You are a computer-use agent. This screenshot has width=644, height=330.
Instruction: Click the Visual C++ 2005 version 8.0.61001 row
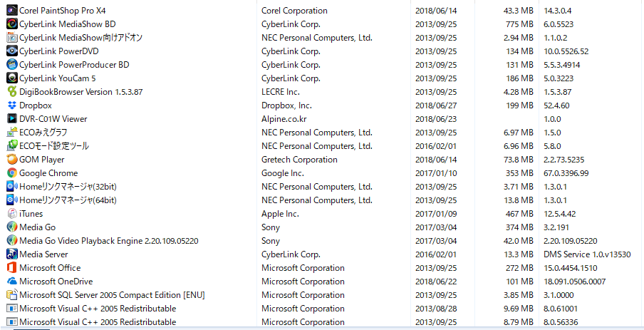97,309
